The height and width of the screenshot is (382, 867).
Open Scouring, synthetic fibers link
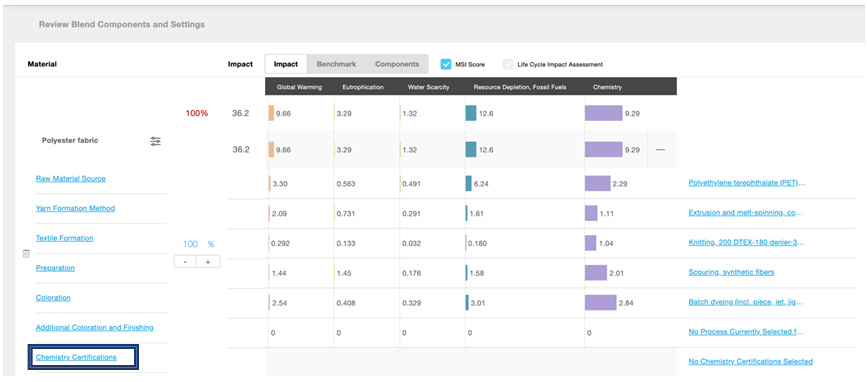[731, 272]
